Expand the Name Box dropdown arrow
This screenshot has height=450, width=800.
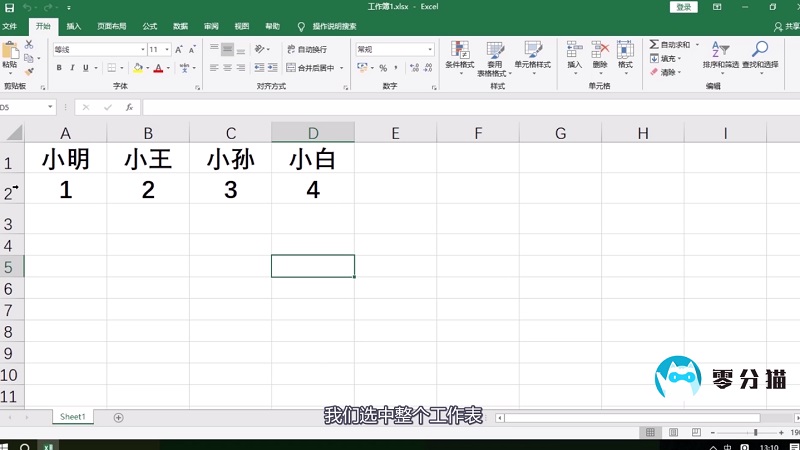click(50, 107)
